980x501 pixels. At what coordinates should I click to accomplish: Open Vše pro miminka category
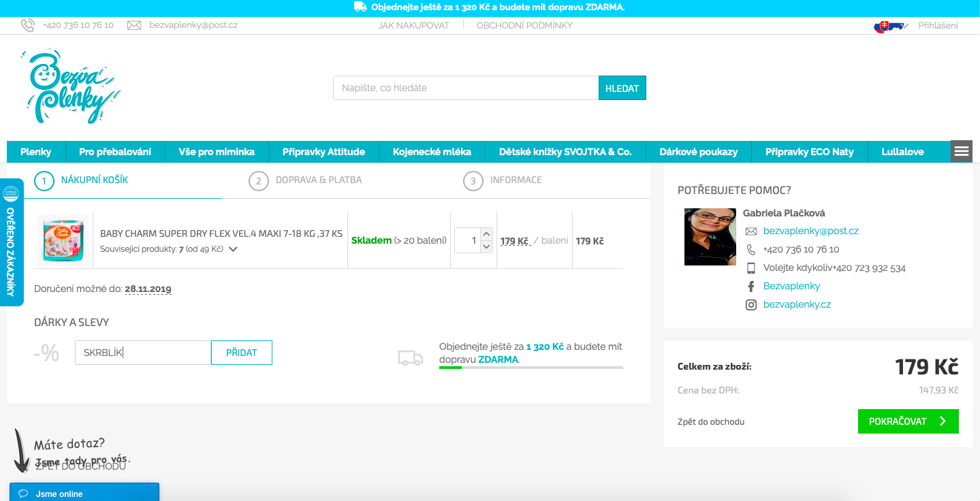click(x=217, y=152)
